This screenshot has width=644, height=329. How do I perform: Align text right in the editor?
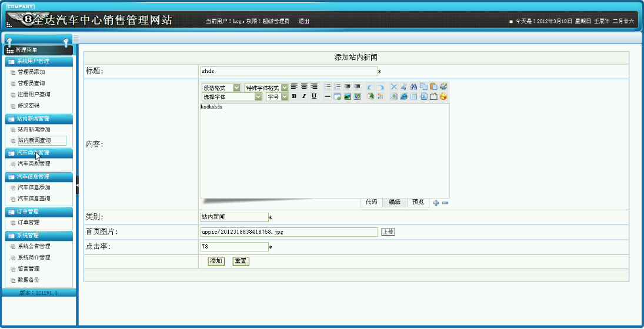click(314, 86)
